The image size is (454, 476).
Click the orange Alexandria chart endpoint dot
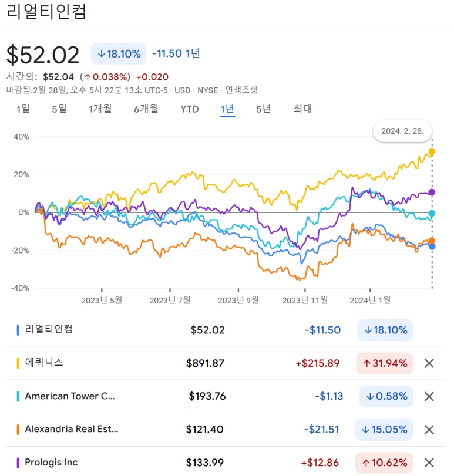pos(432,241)
